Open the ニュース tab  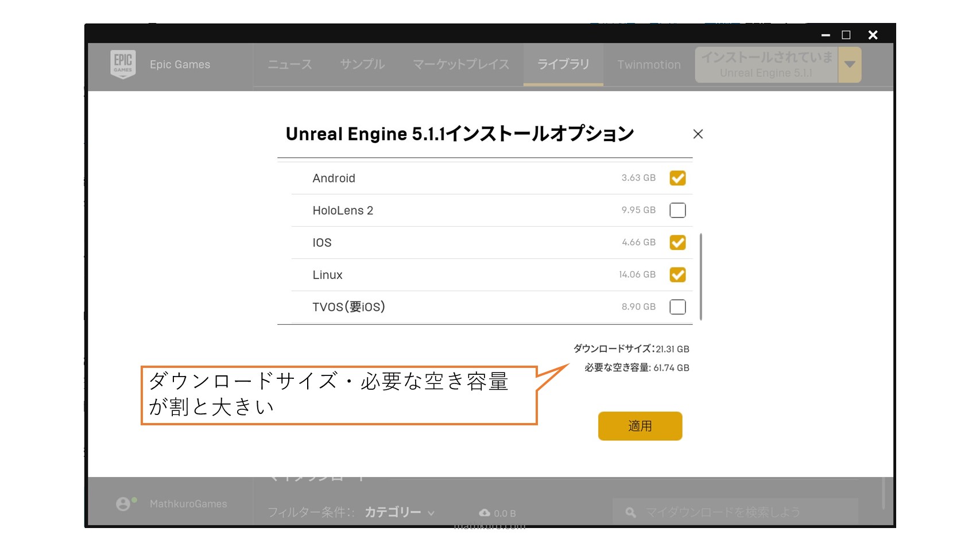tap(290, 64)
